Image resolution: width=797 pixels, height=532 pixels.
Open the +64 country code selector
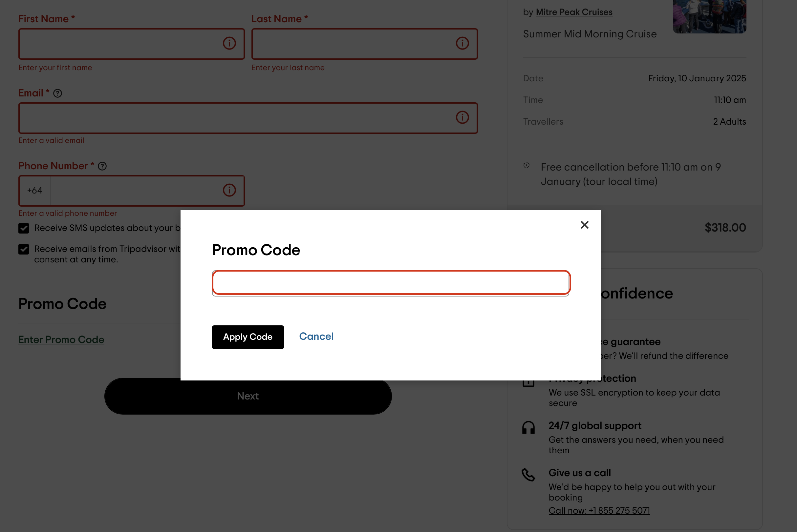35,191
